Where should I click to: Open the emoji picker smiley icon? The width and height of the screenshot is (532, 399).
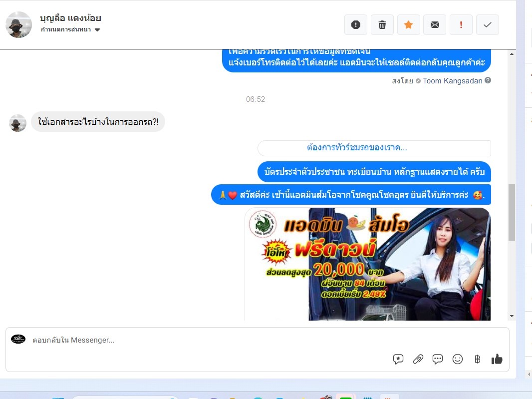click(457, 359)
